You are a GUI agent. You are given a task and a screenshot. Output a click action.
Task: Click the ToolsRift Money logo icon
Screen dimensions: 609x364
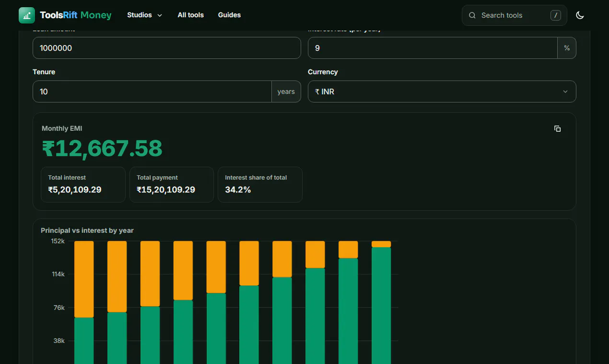(27, 15)
